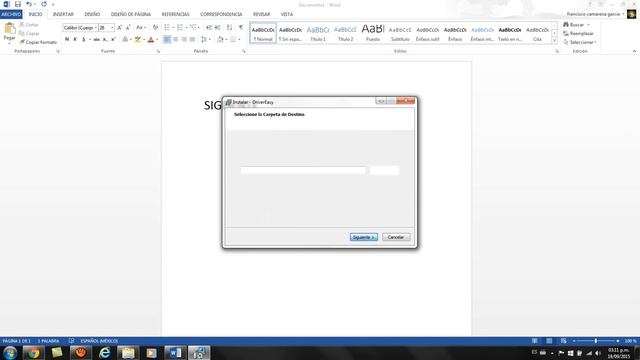Align text left
This screenshot has height=360, width=640.
click(x=167, y=40)
